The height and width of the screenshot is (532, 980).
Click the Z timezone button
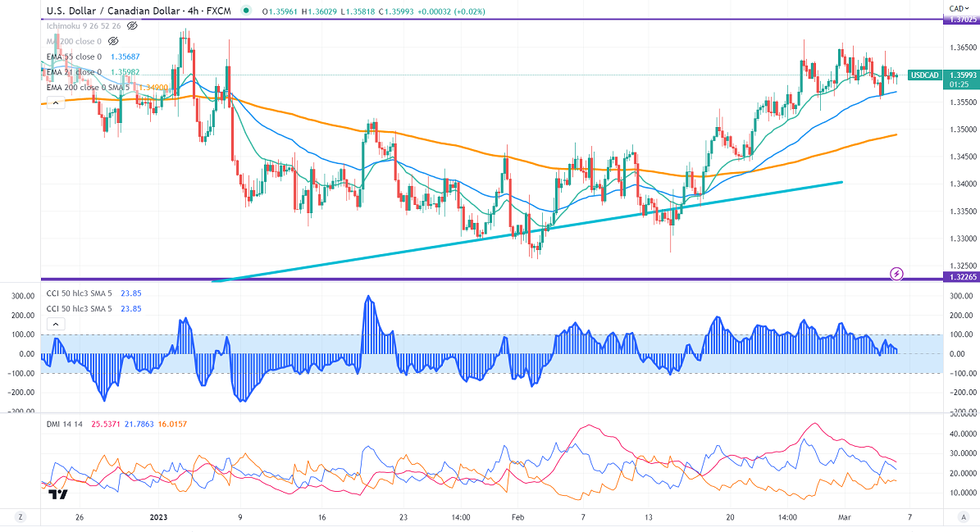tap(21, 518)
